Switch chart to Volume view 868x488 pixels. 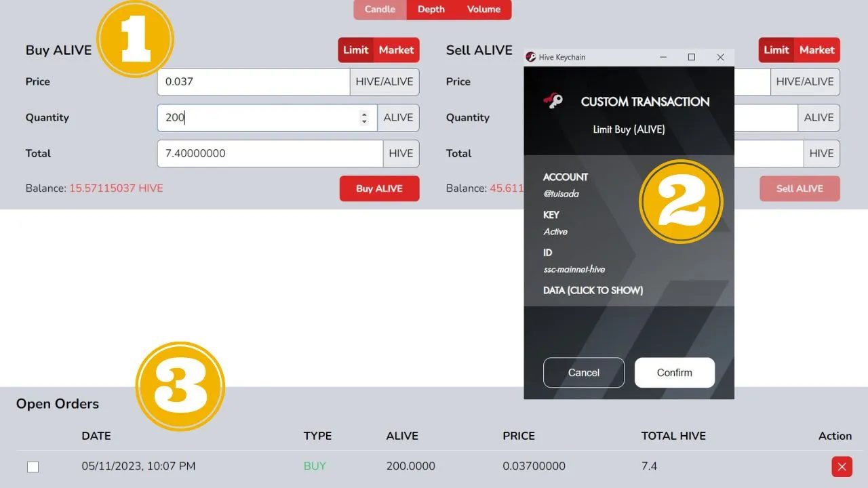click(x=484, y=9)
